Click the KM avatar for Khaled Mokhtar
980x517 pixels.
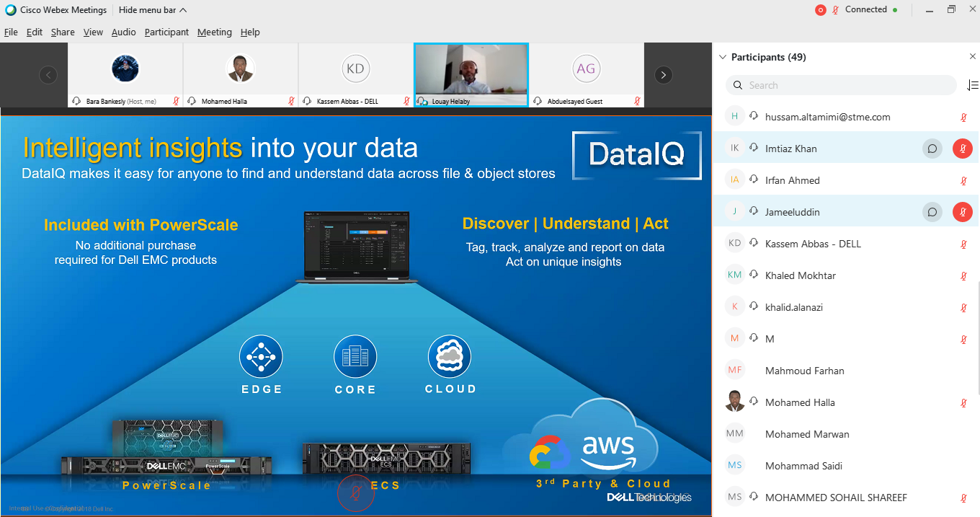734,275
